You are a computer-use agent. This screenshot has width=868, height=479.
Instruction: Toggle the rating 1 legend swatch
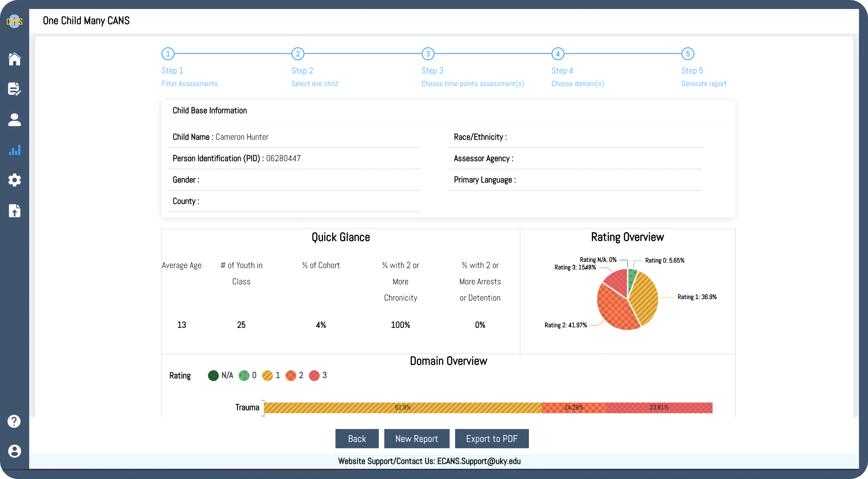[x=267, y=375]
